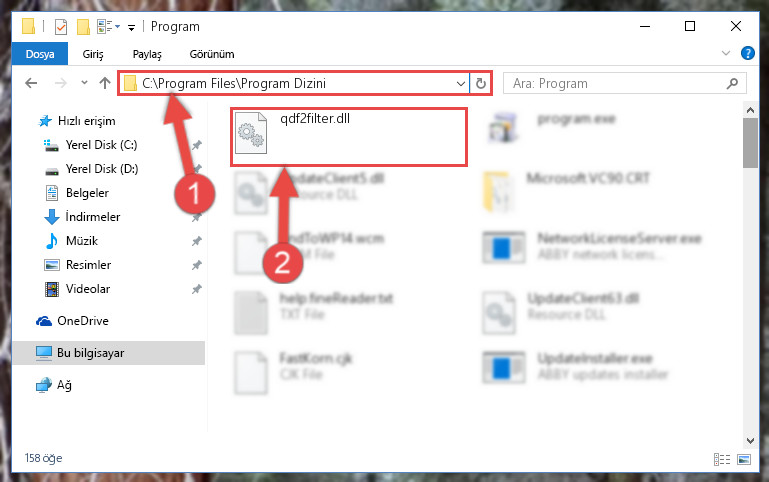
Task: Open the Dosya menu tab
Action: (40, 54)
